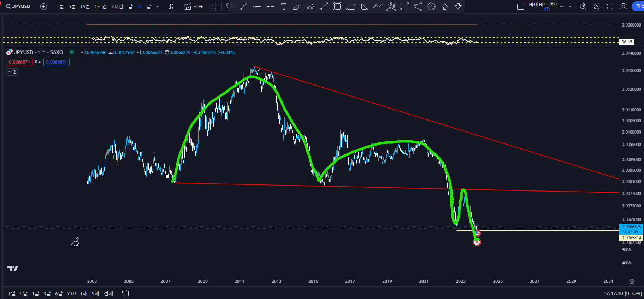
Task: Click the Japan-US flag symbol logo
Action: [x=10, y=52]
